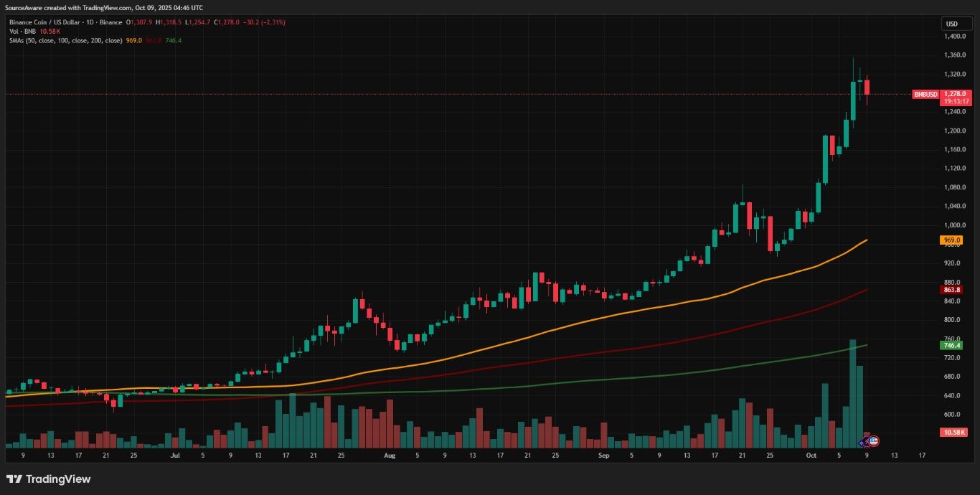Open the BNBUSD price label on the right
The image size is (980, 495).
tap(925, 94)
